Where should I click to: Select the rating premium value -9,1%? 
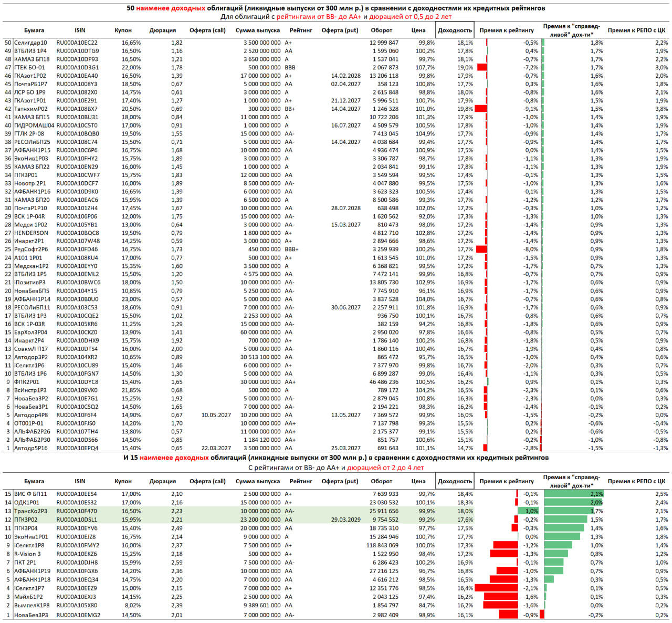point(531,109)
